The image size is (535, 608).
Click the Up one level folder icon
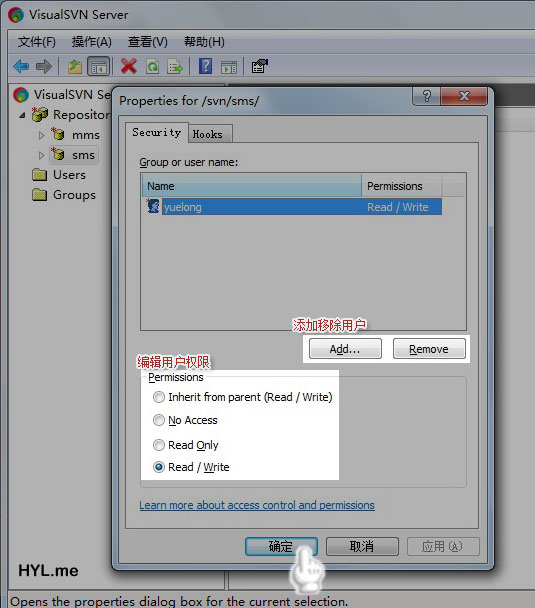click(x=74, y=66)
